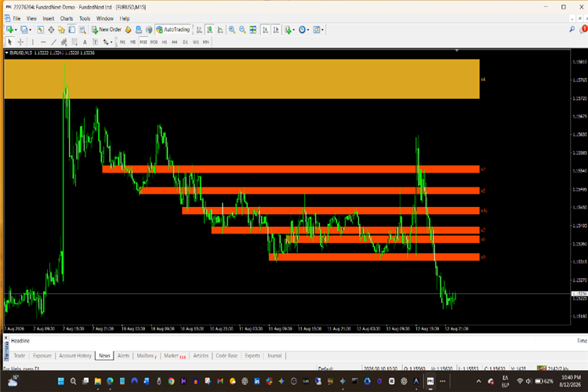Viewport: 588px width, 392px height.
Task: Toggle Chart Shift
Action: [x=276, y=30]
